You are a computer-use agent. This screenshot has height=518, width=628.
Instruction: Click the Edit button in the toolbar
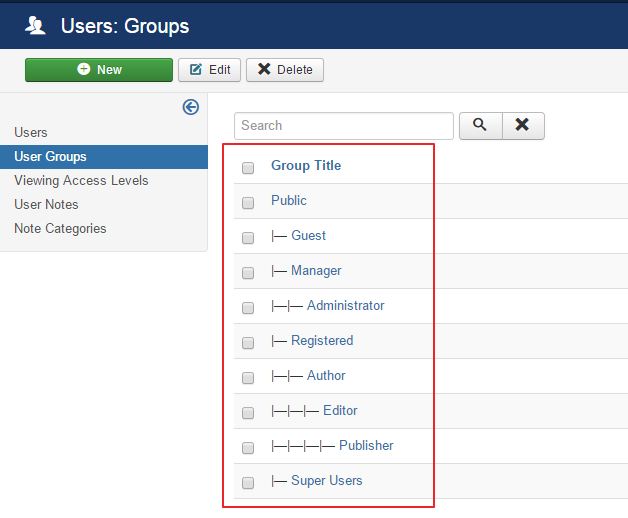(x=209, y=70)
